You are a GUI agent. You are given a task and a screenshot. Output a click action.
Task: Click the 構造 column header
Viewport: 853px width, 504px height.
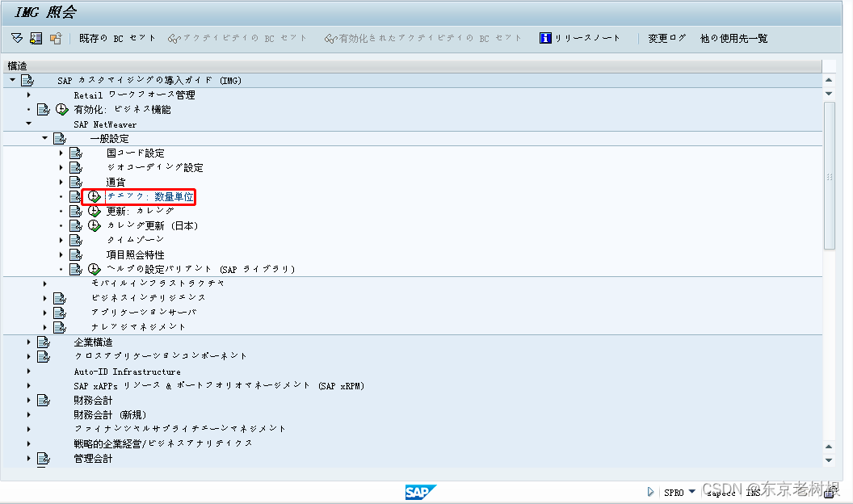pyautogui.click(x=412, y=65)
